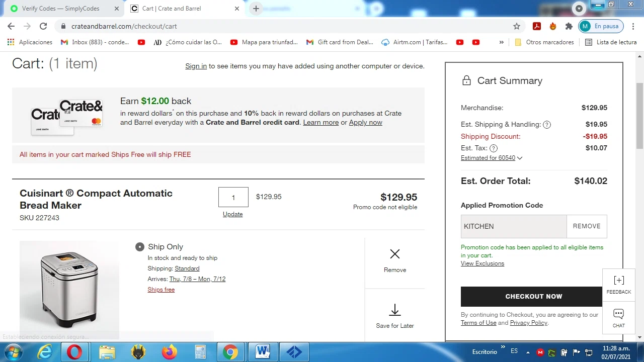Click the Cart Summary lock icon
This screenshot has height=362, width=644.
(x=466, y=80)
